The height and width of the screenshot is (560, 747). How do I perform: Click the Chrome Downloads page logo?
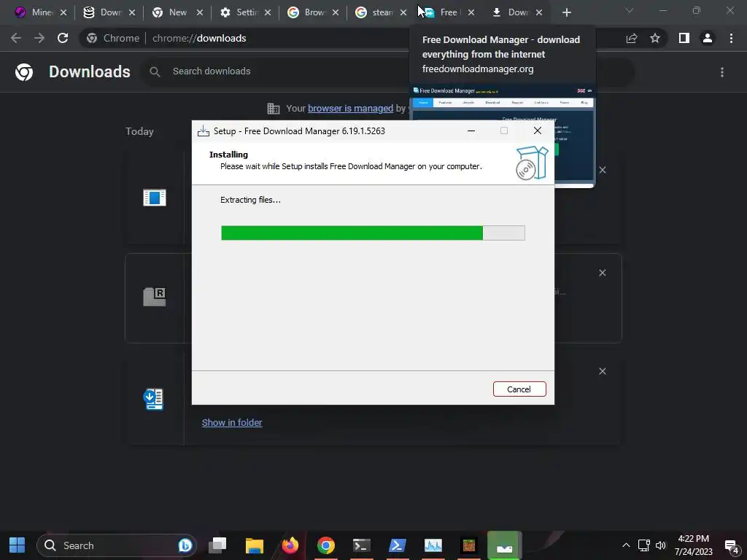24,72
